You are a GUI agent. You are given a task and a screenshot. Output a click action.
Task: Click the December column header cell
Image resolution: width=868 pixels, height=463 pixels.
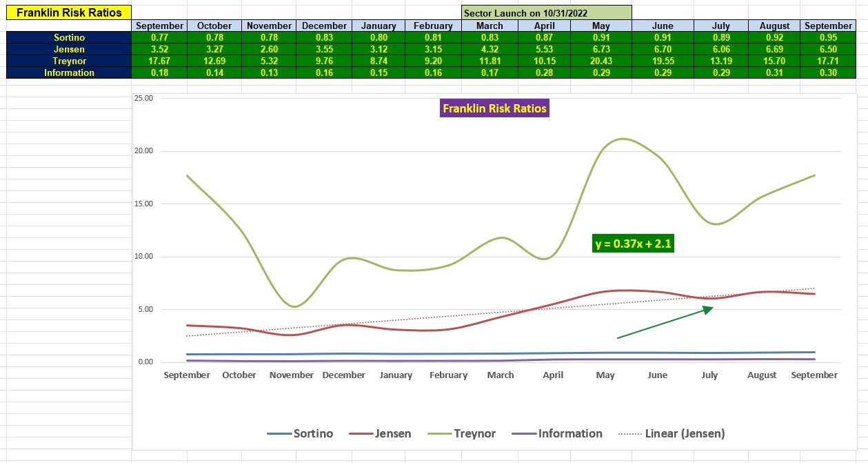[324, 26]
